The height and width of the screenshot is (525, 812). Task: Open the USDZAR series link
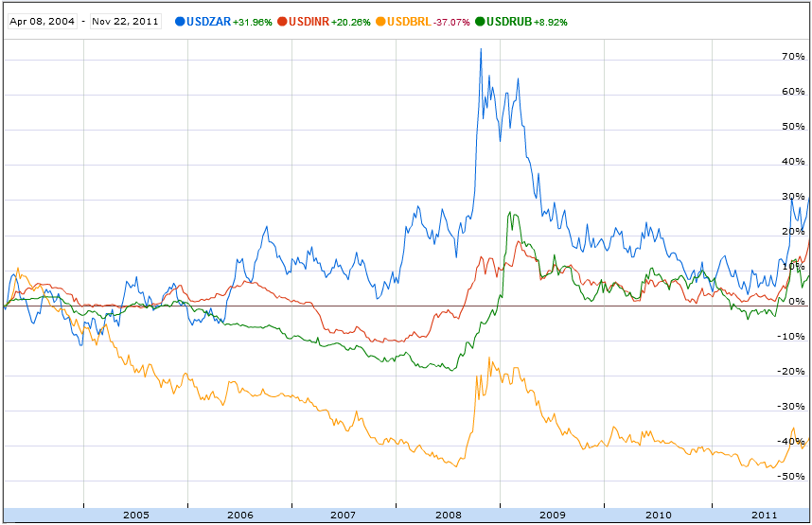coord(208,22)
